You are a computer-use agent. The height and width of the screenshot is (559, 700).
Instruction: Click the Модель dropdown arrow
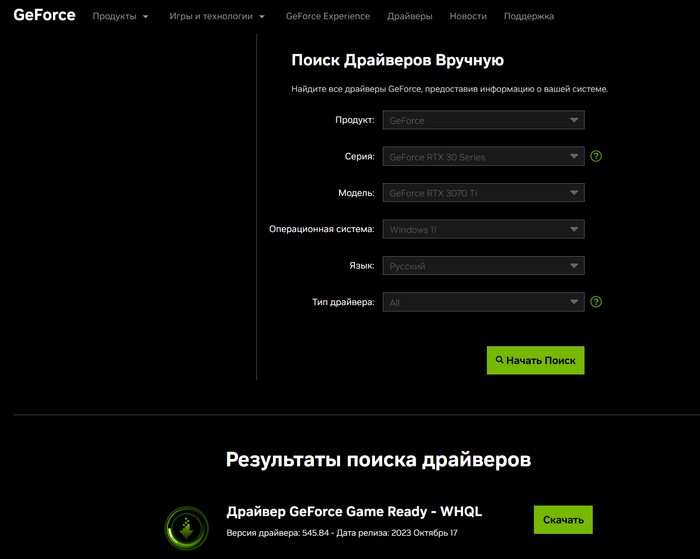[x=574, y=193]
